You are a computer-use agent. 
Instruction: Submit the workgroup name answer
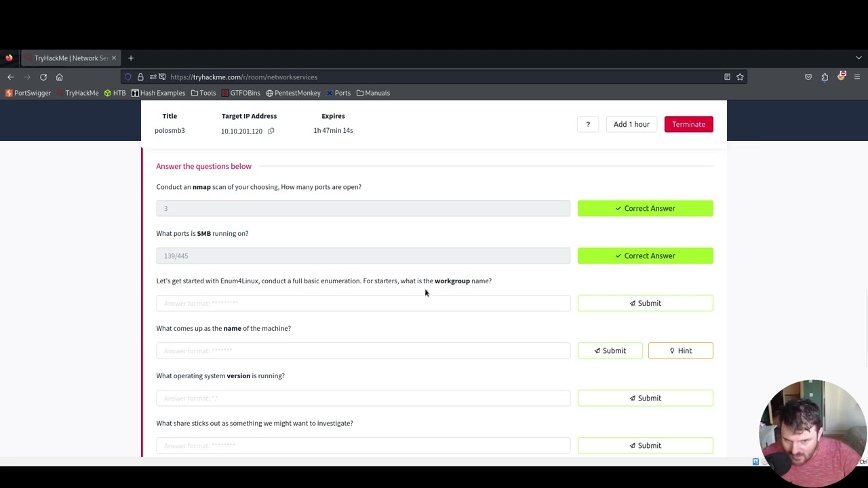646,303
